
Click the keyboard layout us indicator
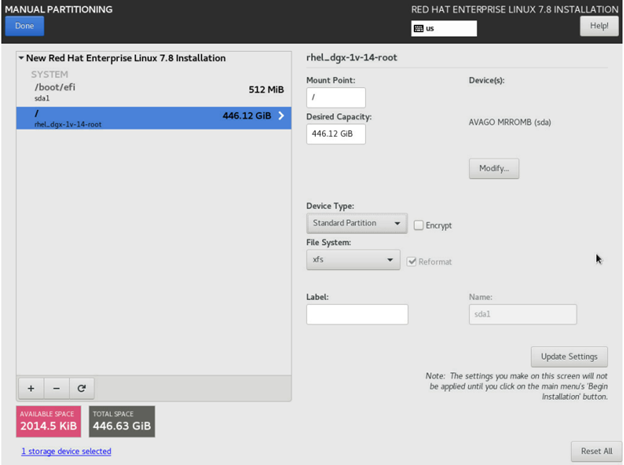point(443,29)
